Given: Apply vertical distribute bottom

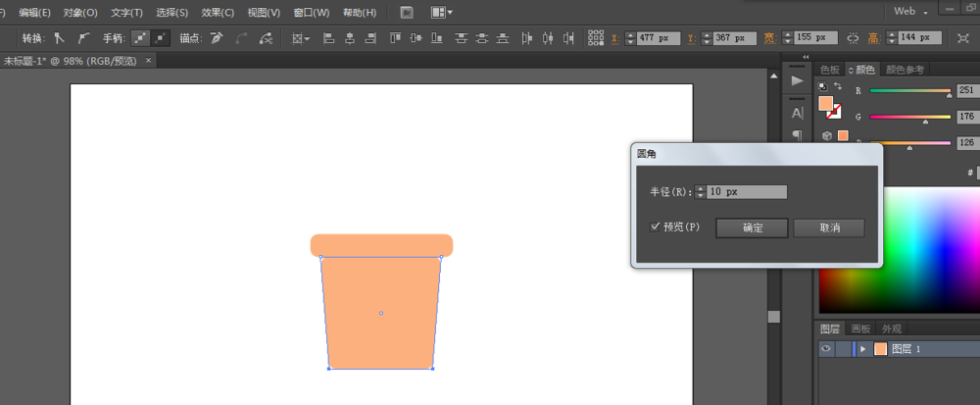Looking at the screenshot, I should click(503, 39).
